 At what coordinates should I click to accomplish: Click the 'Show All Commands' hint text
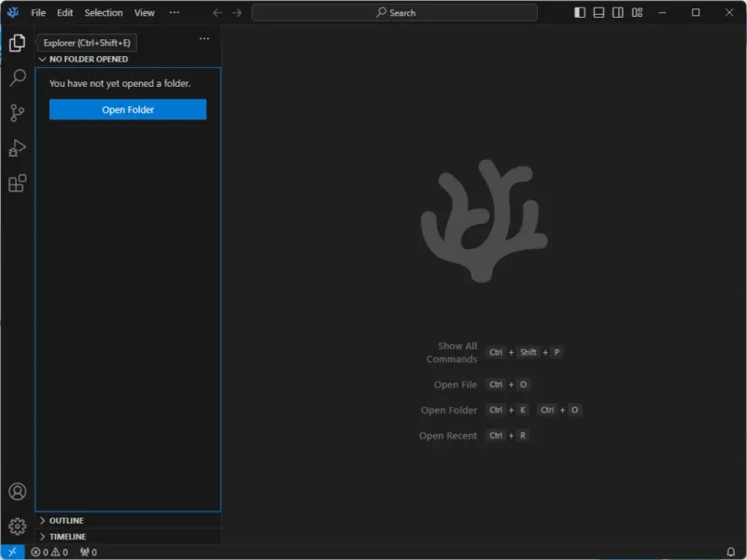pos(452,353)
